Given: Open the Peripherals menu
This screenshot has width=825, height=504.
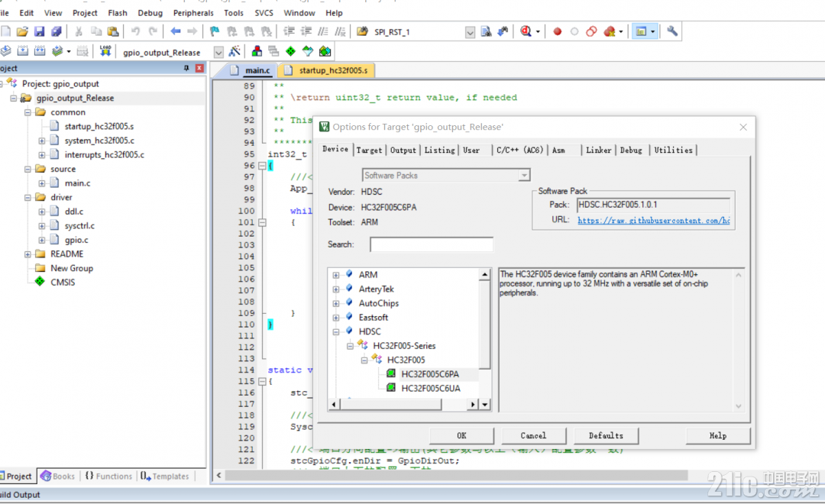Looking at the screenshot, I should coord(193,13).
